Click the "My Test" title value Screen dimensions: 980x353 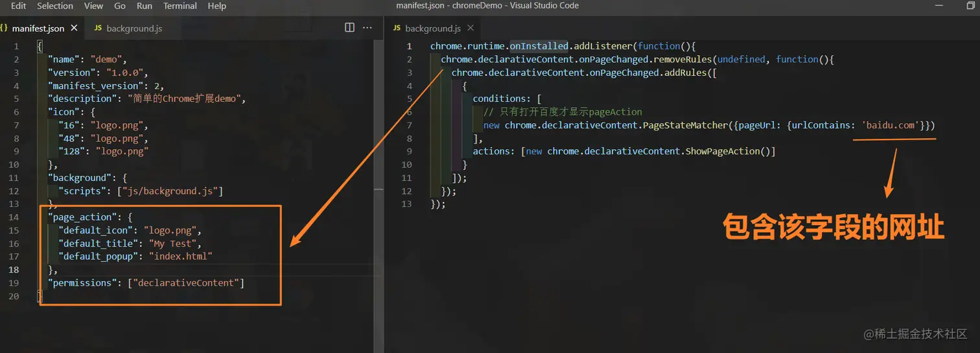point(172,244)
